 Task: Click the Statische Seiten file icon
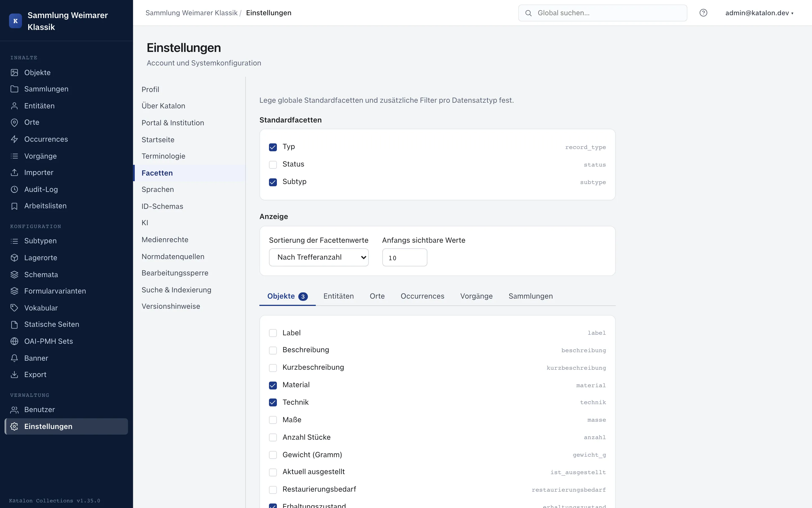(14, 325)
